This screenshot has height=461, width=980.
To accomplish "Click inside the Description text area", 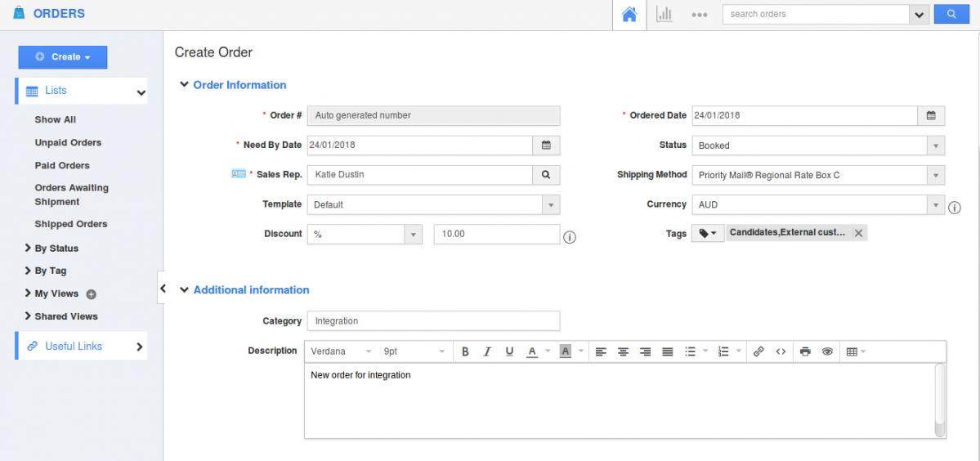I will pyautogui.click(x=620, y=401).
